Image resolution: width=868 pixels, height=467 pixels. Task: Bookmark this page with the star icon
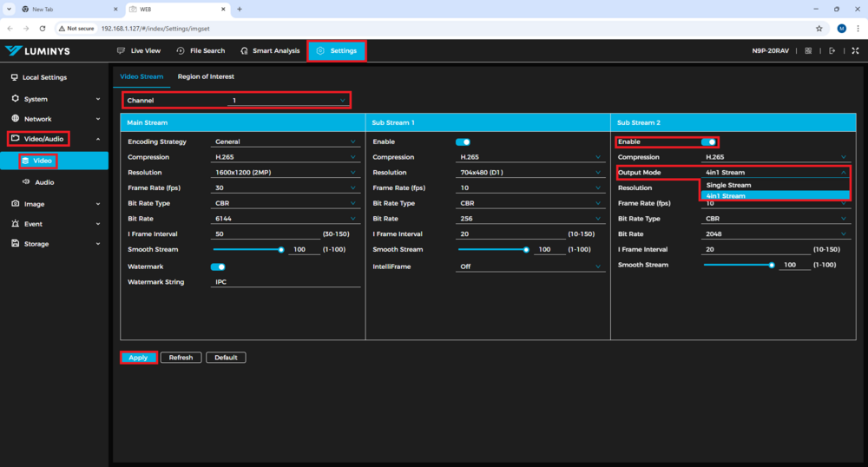click(x=819, y=28)
